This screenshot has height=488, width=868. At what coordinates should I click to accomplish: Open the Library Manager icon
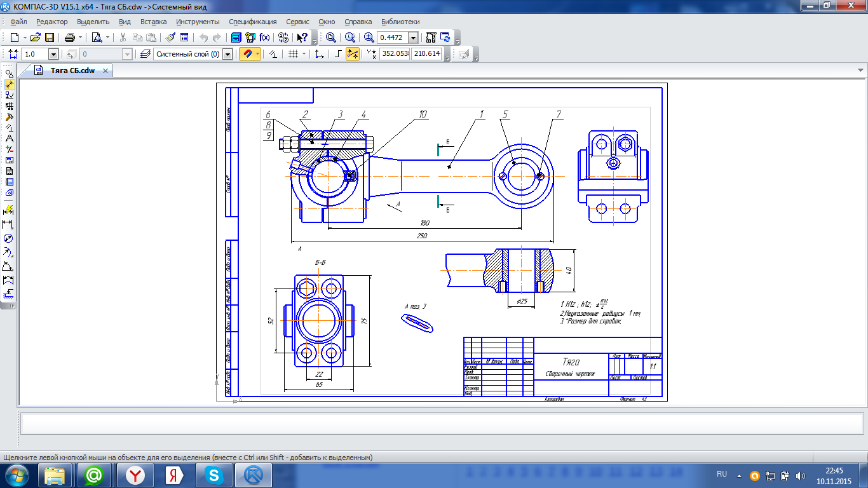pos(236,37)
